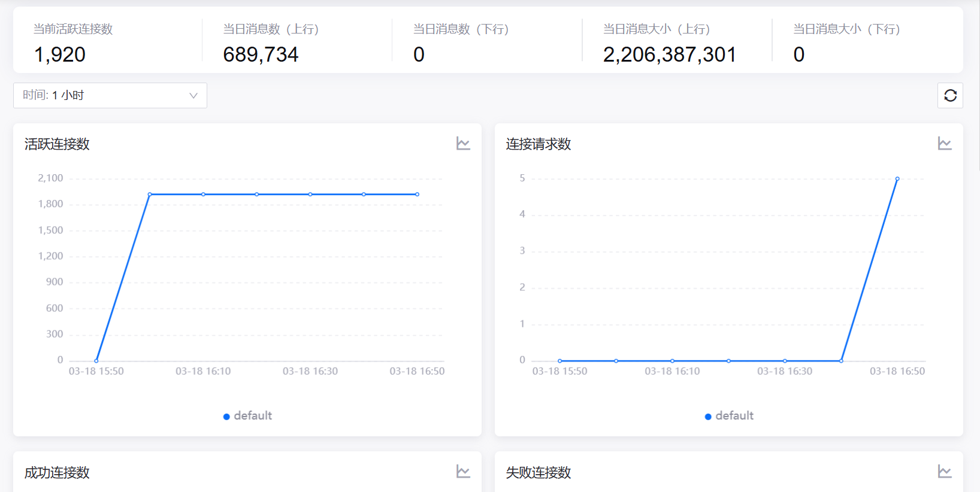Click the 连接请求数 panel title

coord(539,144)
